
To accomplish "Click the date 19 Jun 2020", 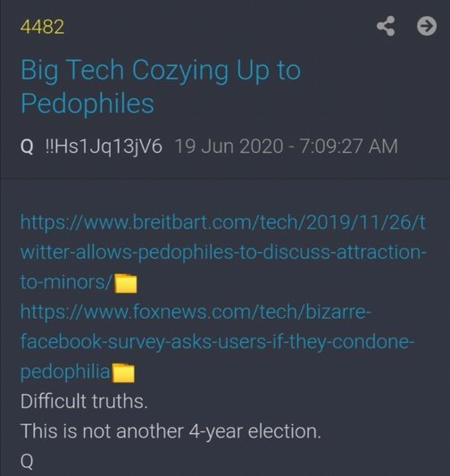I will pos(229,146).
